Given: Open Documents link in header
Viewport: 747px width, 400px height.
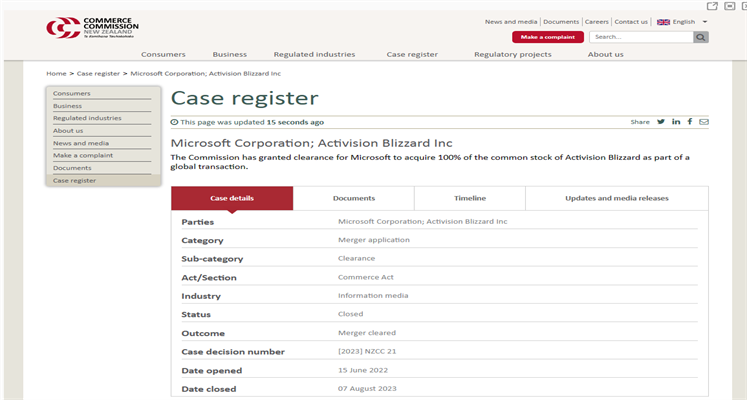Looking at the screenshot, I should [561, 22].
